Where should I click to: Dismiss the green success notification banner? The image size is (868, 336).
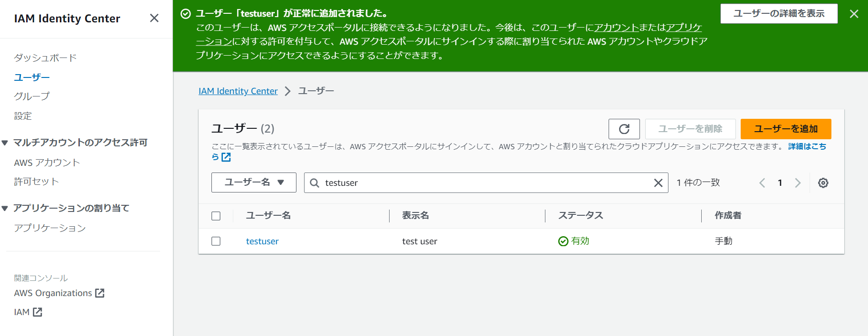point(854,14)
